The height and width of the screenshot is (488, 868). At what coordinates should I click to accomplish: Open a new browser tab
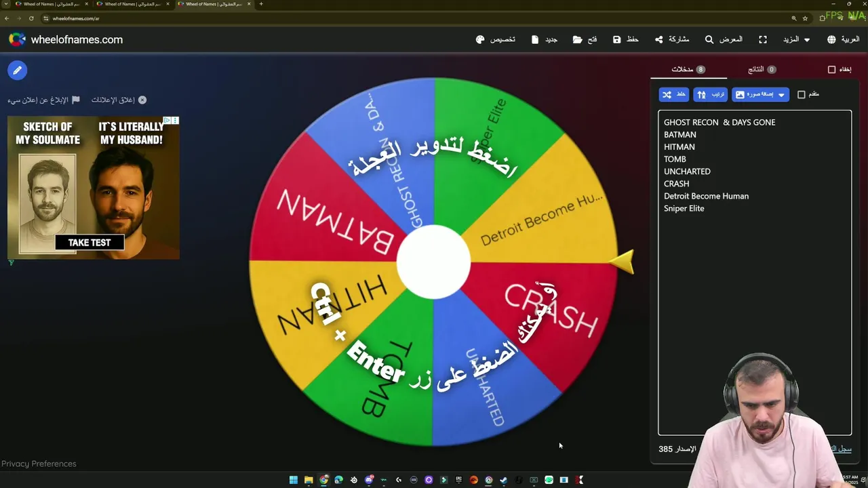click(261, 4)
